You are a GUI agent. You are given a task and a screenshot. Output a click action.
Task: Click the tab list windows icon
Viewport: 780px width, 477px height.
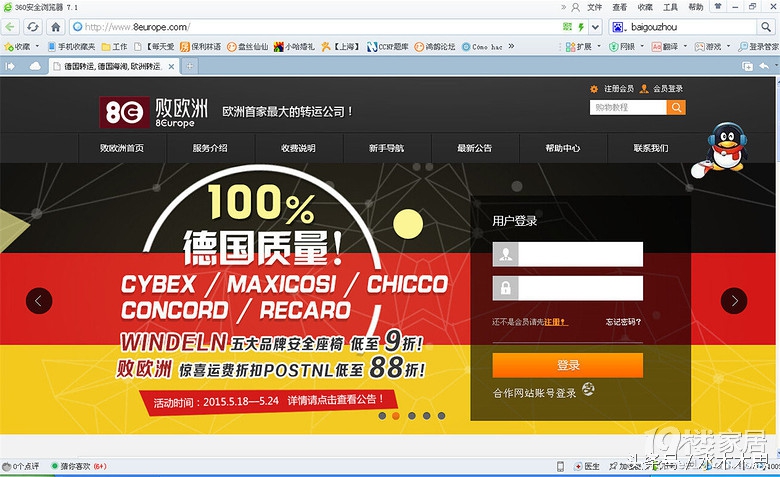coord(747,66)
